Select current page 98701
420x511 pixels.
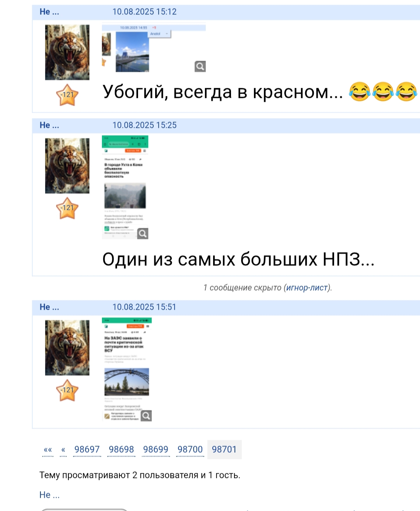click(224, 450)
